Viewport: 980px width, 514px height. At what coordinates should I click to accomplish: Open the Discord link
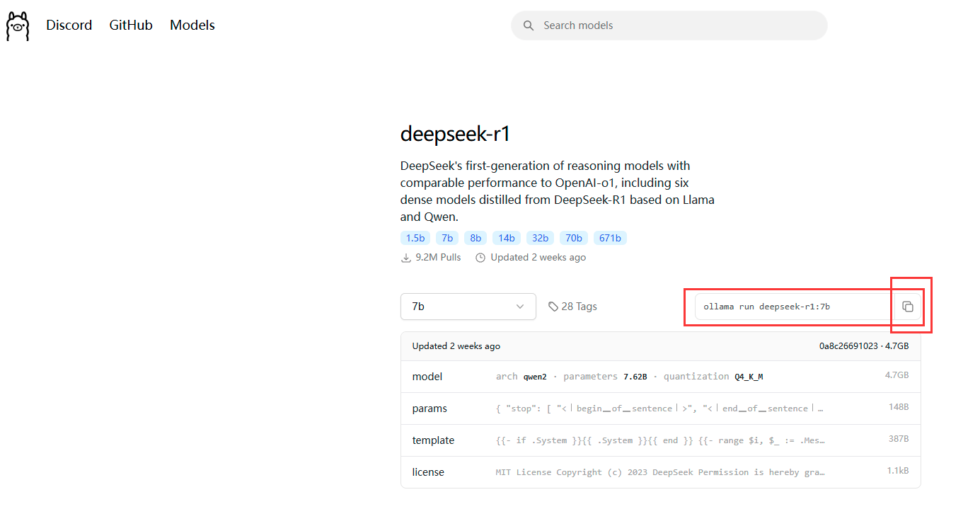[x=69, y=25]
